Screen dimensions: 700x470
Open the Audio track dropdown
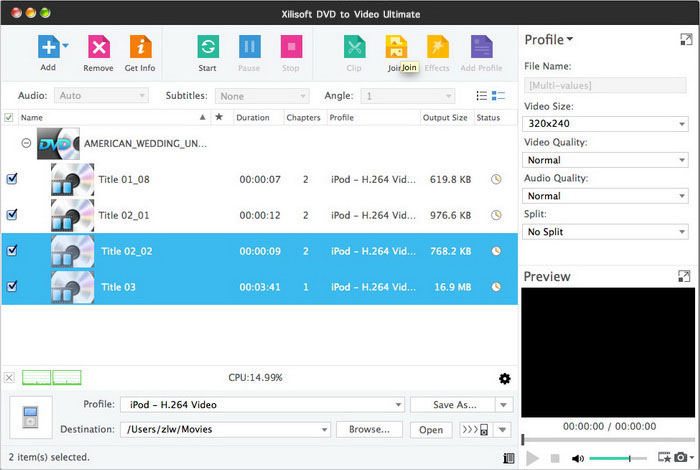(x=101, y=96)
